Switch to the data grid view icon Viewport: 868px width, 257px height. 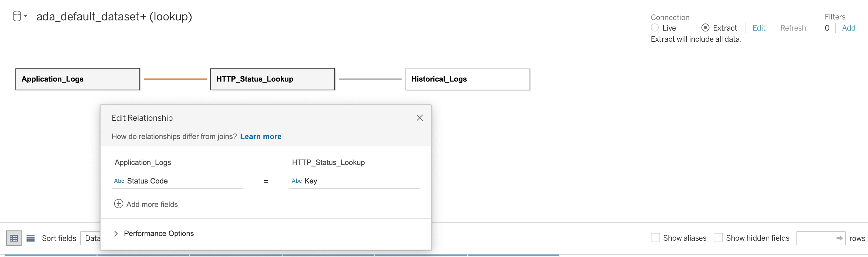tap(14, 238)
